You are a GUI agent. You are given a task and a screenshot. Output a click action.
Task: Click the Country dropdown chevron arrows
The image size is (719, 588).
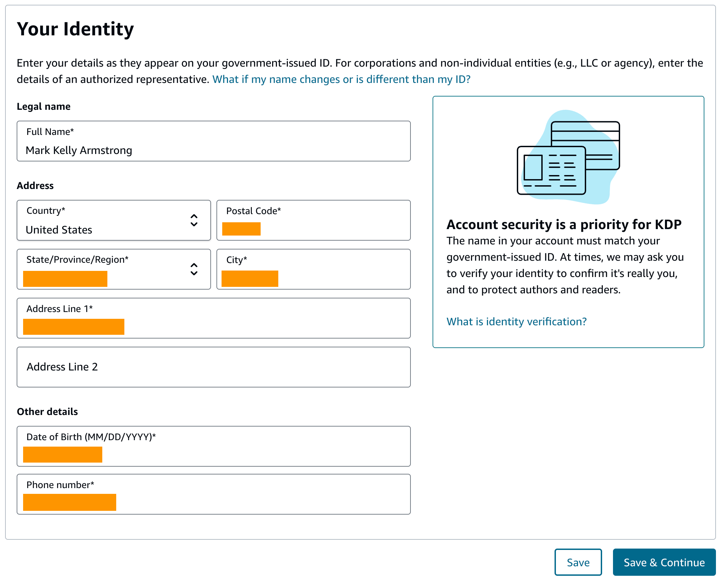pyautogui.click(x=194, y=220)
